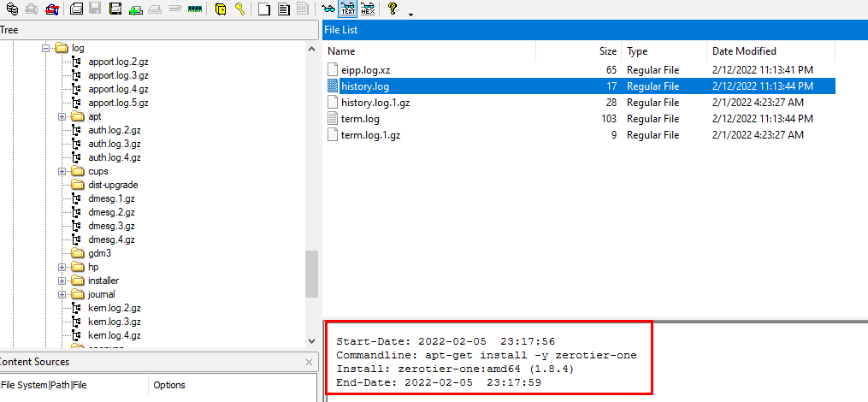Click the key Detect EFS Encryption icon
Screen dimensions: 868x402
[x=239, y=9]
